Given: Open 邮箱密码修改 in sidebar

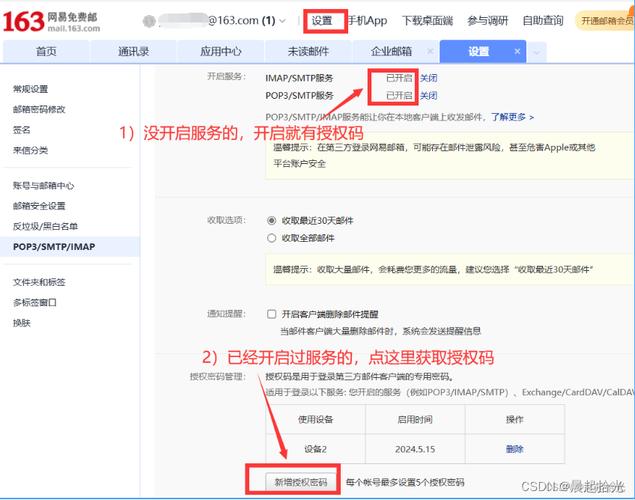Looking at the screenshot, I should tap(39, 109).
